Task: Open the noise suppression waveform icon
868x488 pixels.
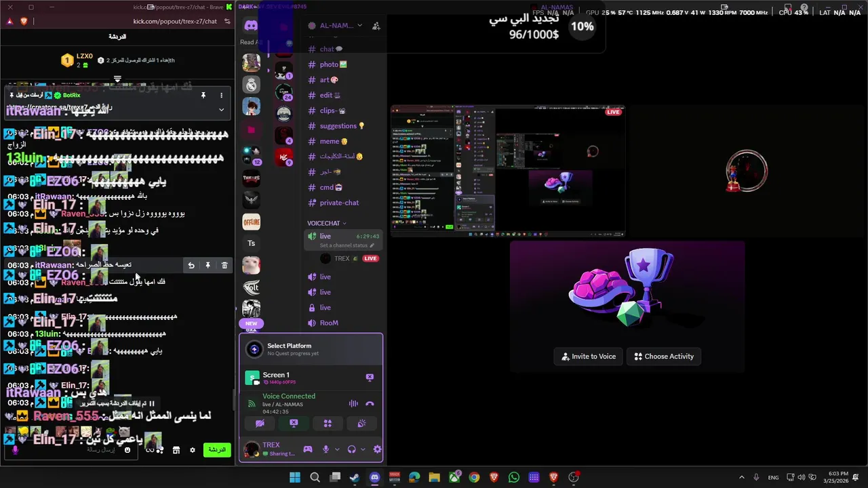Action: 353,403
